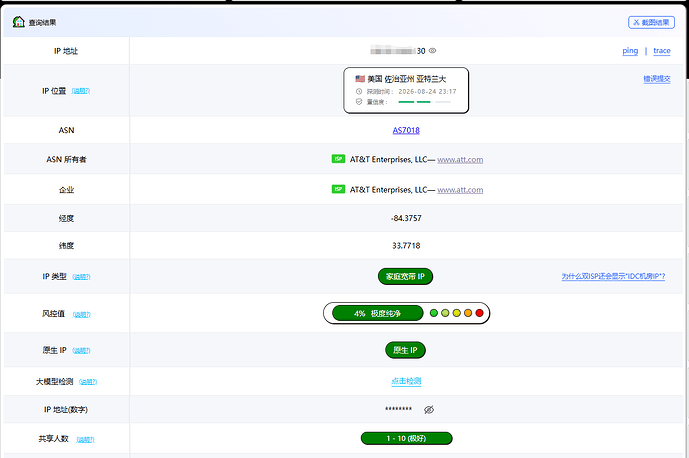Click the 点击检测 link
Screen dimensions: 689x458
pos(406,381)
